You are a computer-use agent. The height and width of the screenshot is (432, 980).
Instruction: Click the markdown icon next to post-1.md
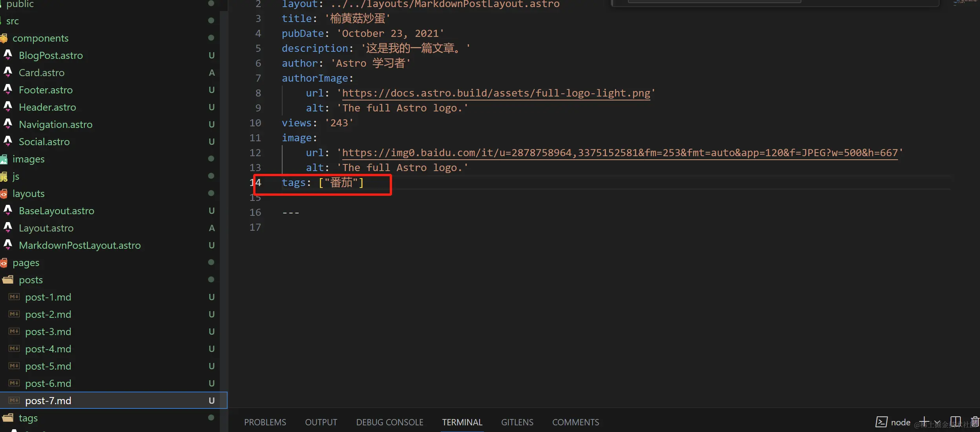(x=14, y=297)
